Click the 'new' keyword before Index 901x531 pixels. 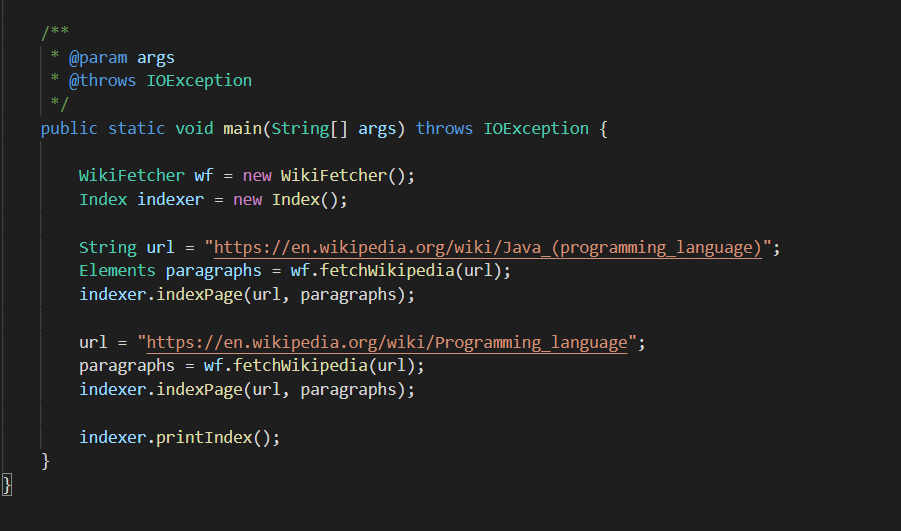pos(248,200)
